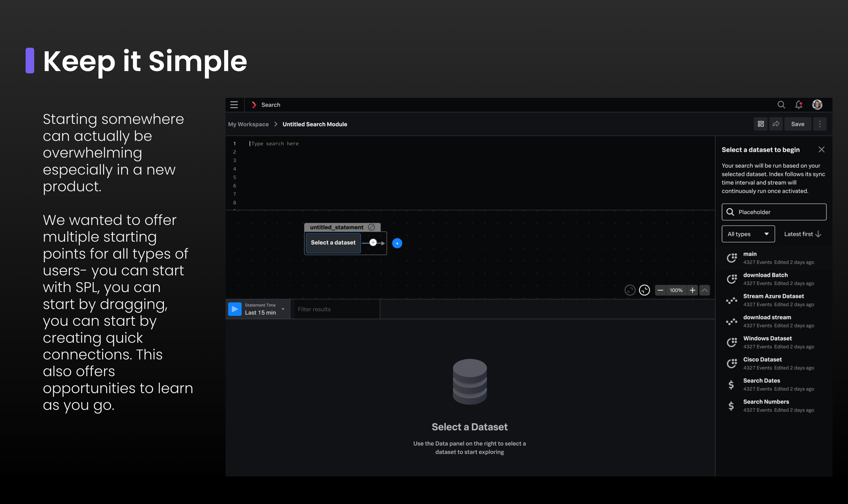Collapse canvas with the up chevron

coord(705,290)
